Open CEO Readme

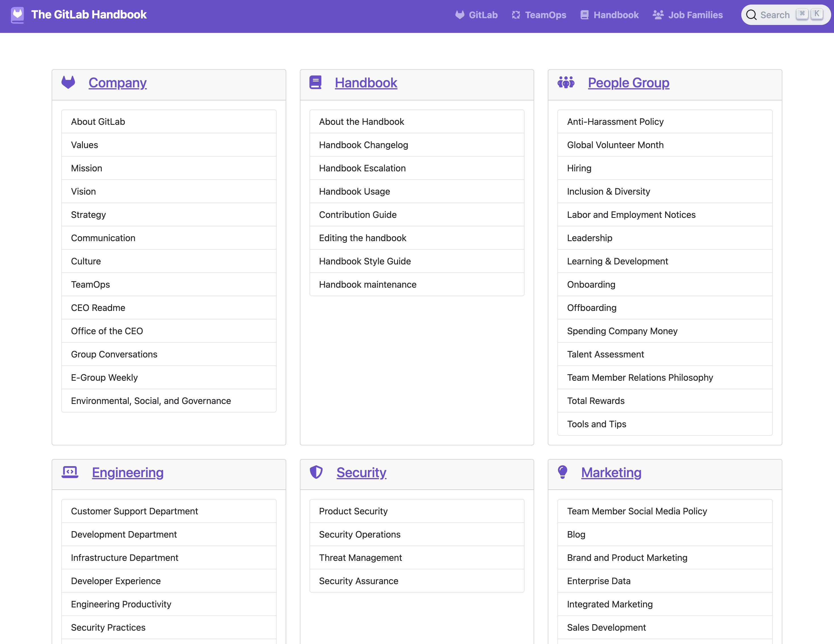(169, 308)
